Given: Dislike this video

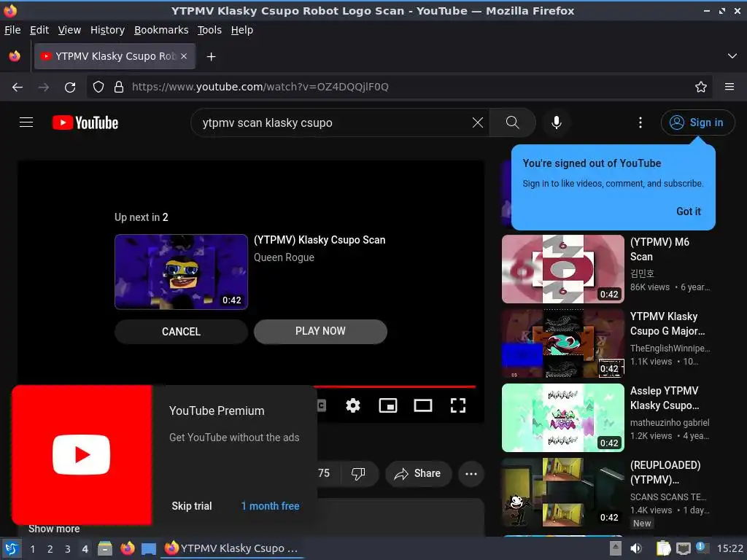Looking at the screenshot, I should coord(358,473).
